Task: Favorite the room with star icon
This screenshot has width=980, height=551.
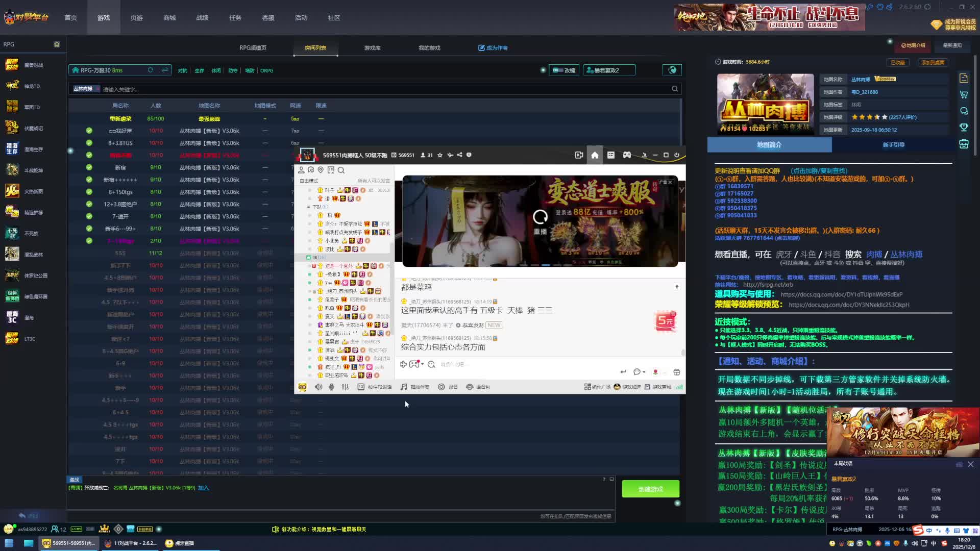Action: tap(440, 155)
